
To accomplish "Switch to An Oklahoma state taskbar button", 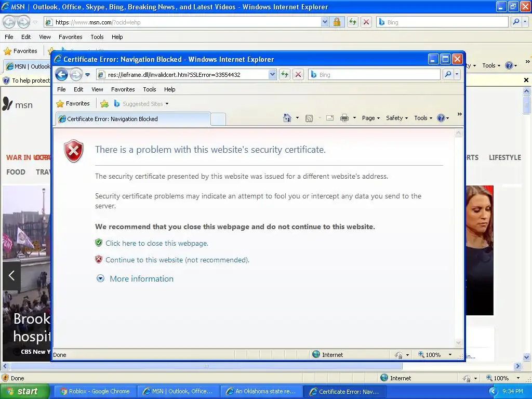I will tap(261, 391).
